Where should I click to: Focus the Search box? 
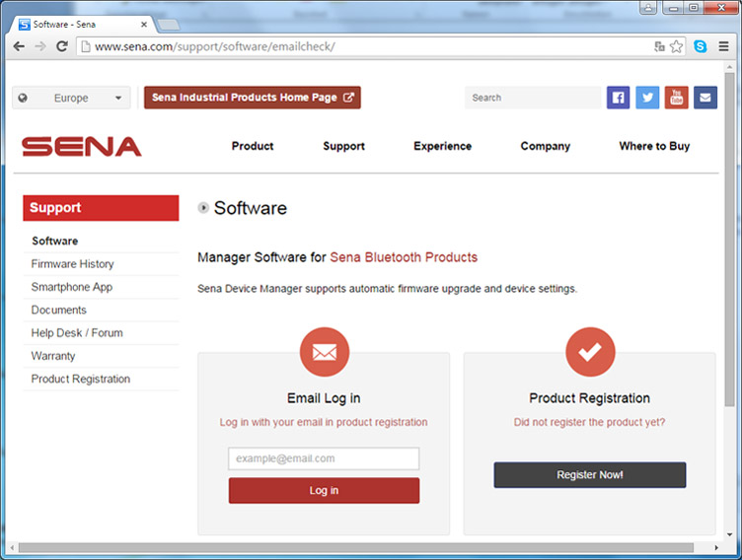click(x=533, y=98)
